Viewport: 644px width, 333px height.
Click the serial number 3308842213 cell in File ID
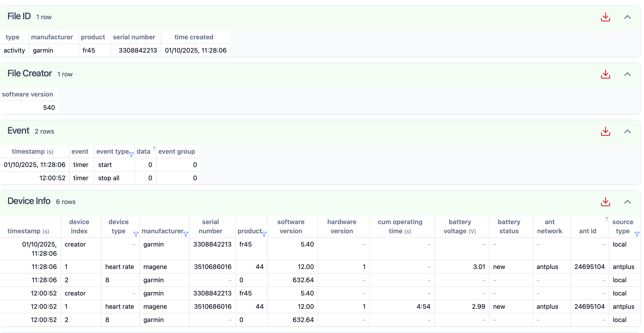pos(138,51)
